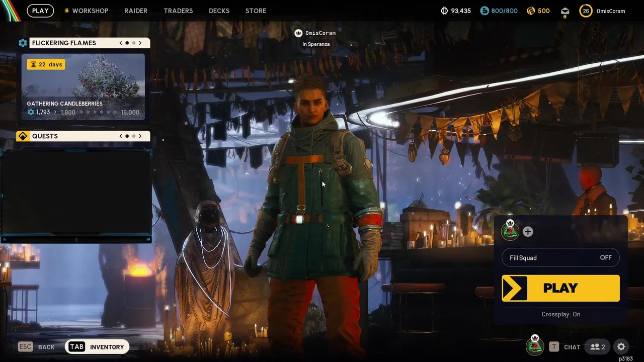Open the OmisCoram profile name at top right
Viewport: 644px width, 362px height.
pos(611,11)
